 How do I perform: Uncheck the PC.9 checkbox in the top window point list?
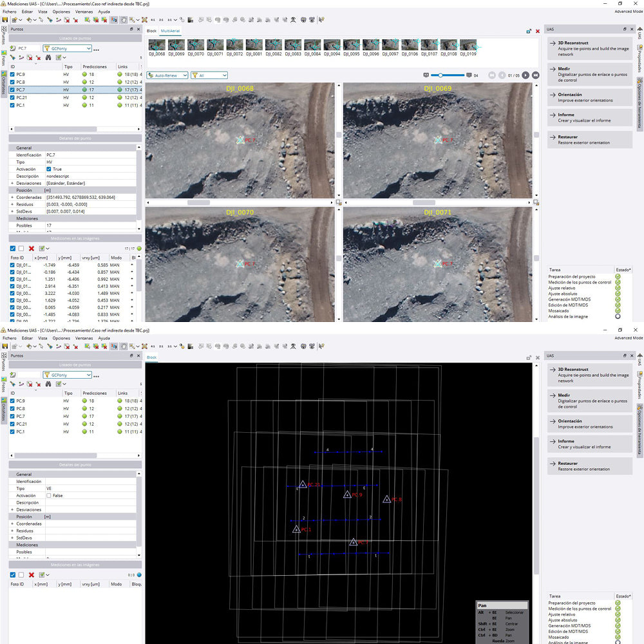pos(12,74)
